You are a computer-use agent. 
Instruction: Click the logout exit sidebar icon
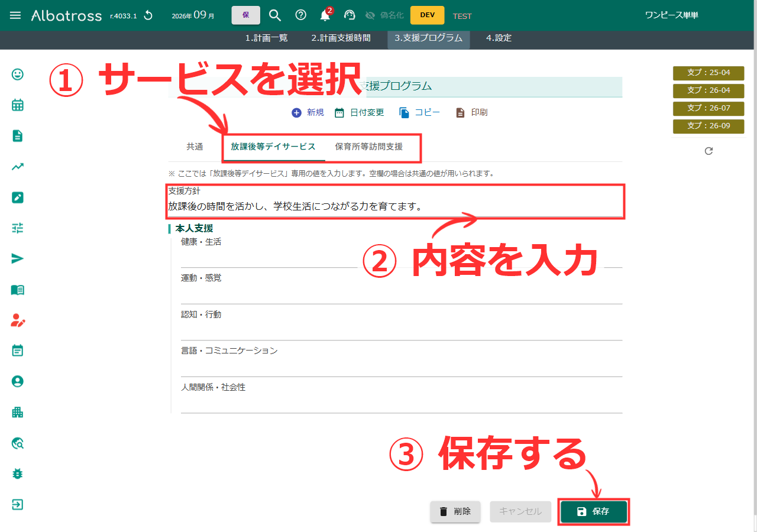pyautogui.click(x=18, y=505)
